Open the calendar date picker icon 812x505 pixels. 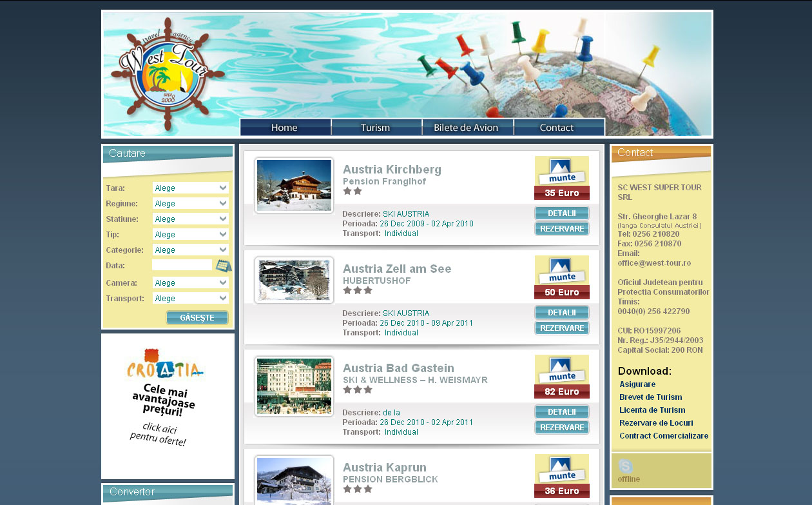[224, 266]
